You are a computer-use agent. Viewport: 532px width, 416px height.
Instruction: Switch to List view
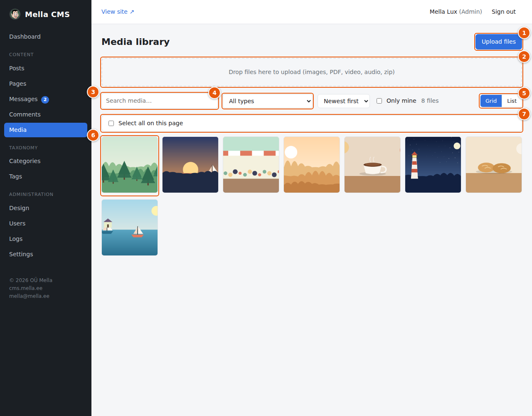(512, 101)
